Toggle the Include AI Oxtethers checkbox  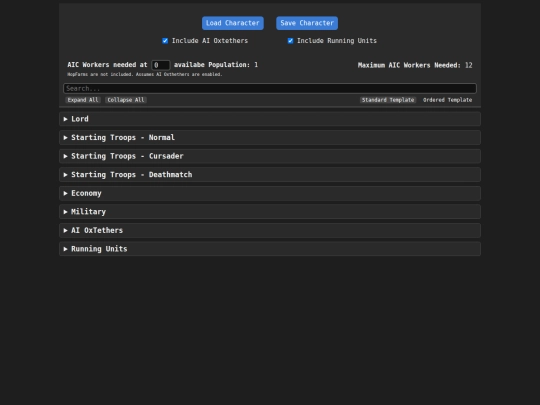click(x=165, y=41)
